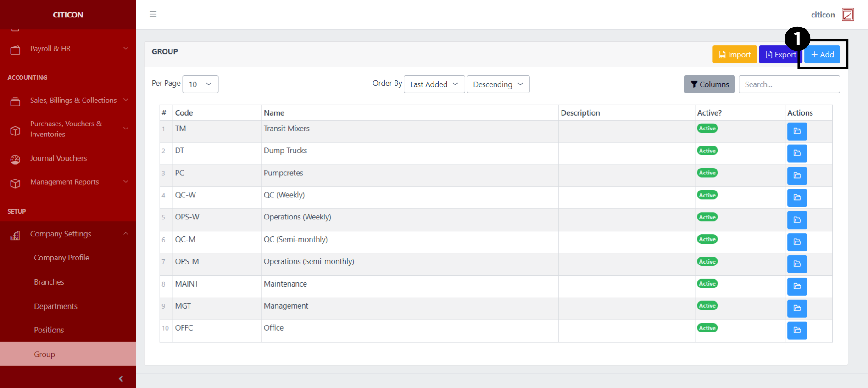
Task: Change the Descending sort direction dropdown
Action: [x=498, y=84]
